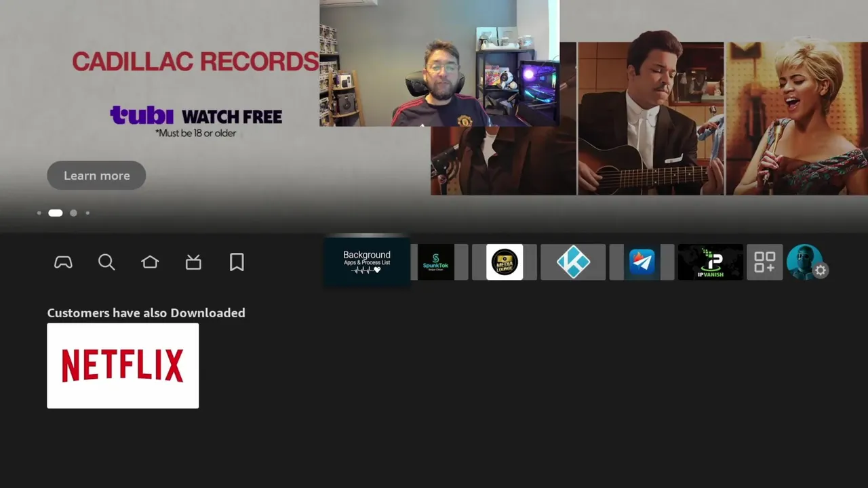Open the Live TV icon

(193, 262)
